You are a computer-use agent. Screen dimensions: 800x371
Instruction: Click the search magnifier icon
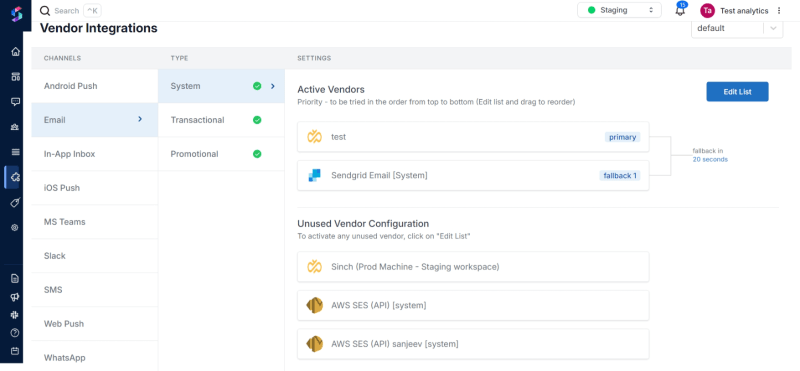pyautogui.click(x=45, y=11)
